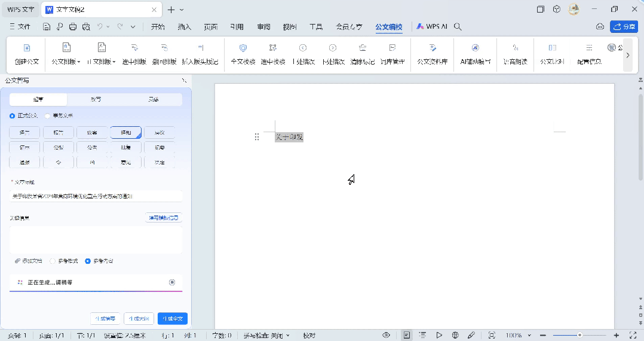Expand the quick access toolbar customize arrow
Viewport: 644px width, 341px height.
133,27
